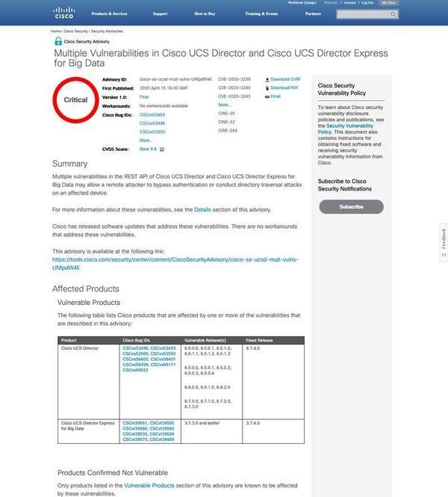This screenshot has width=448, height=497.
Task: Click the lock icon beside Cisco Security Advisory
Action: 58,41
